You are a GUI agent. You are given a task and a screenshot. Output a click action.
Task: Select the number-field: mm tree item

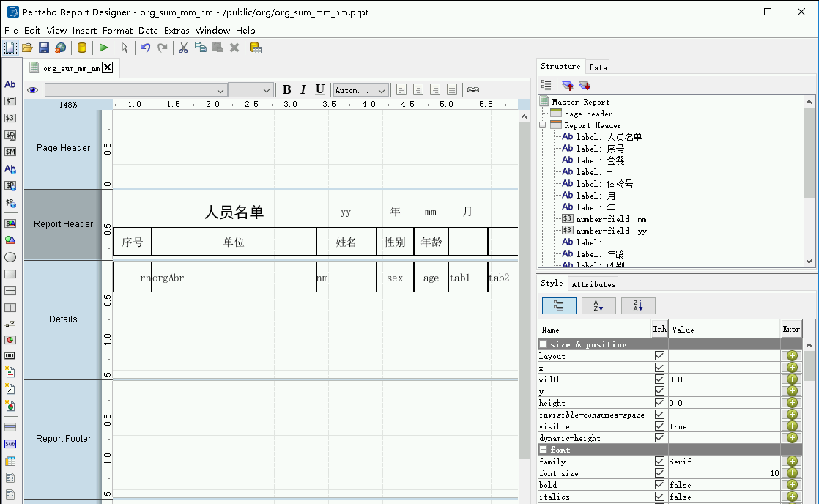click(611, 219)
